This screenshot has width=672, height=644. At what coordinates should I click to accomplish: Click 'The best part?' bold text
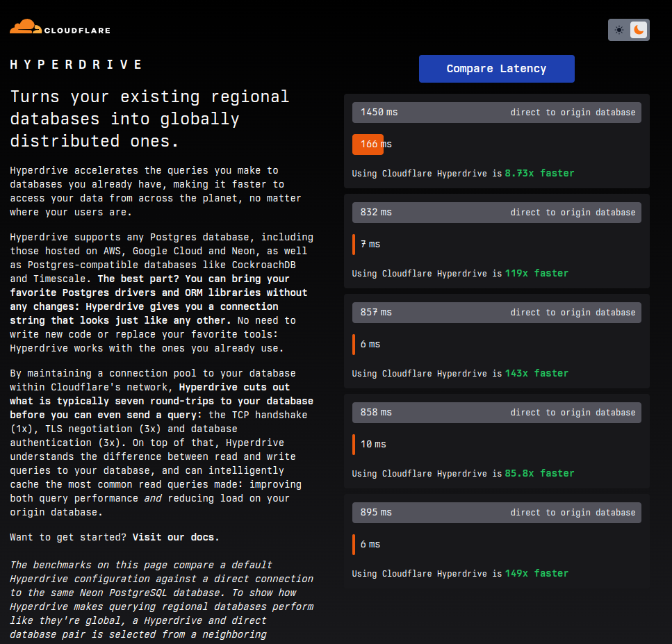(x=138, y=279)
